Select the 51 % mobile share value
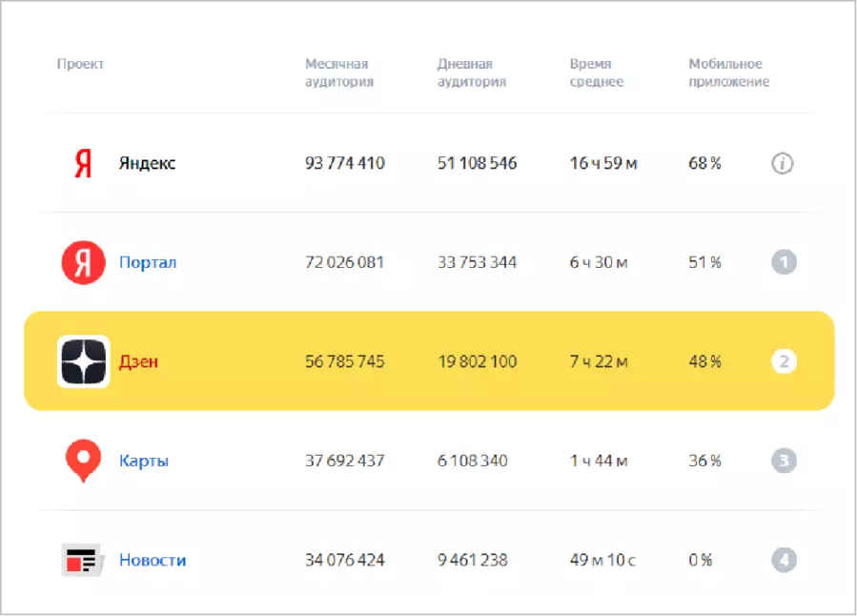 704,262
